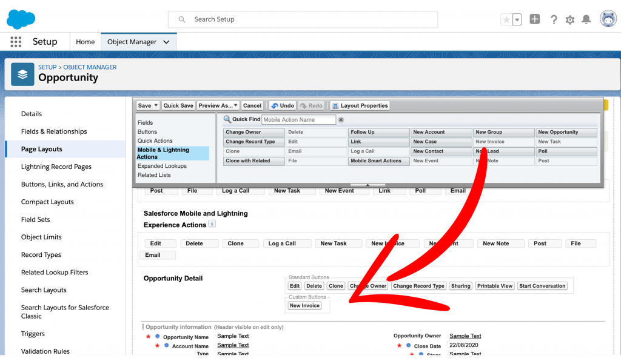Open the favorites list dropdown arrow
The width and height of the screenshot is (621, 364).
click(517, 19)
